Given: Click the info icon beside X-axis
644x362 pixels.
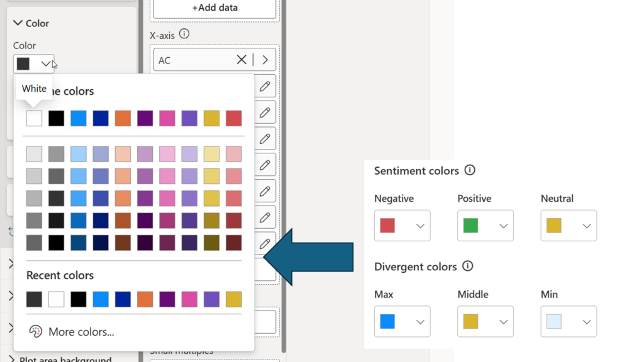Looking at the screenshot, I should coord(184,35).
